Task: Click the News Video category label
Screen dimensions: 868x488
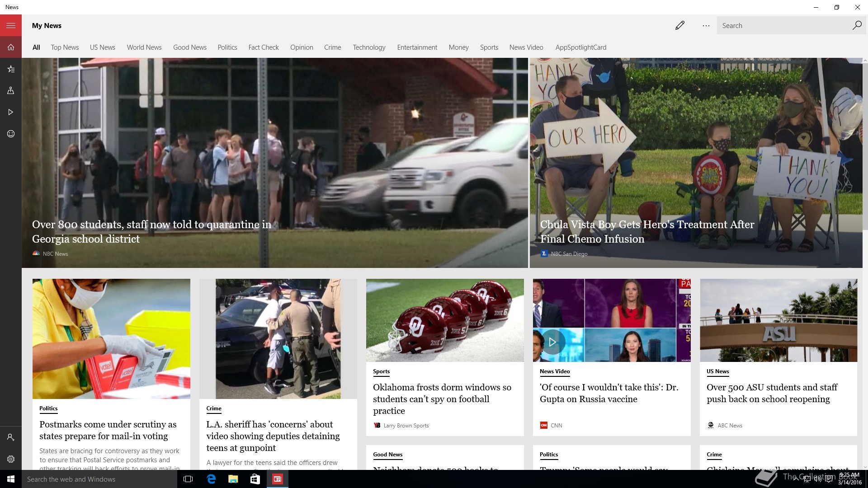Action: [x=555, y=371]
